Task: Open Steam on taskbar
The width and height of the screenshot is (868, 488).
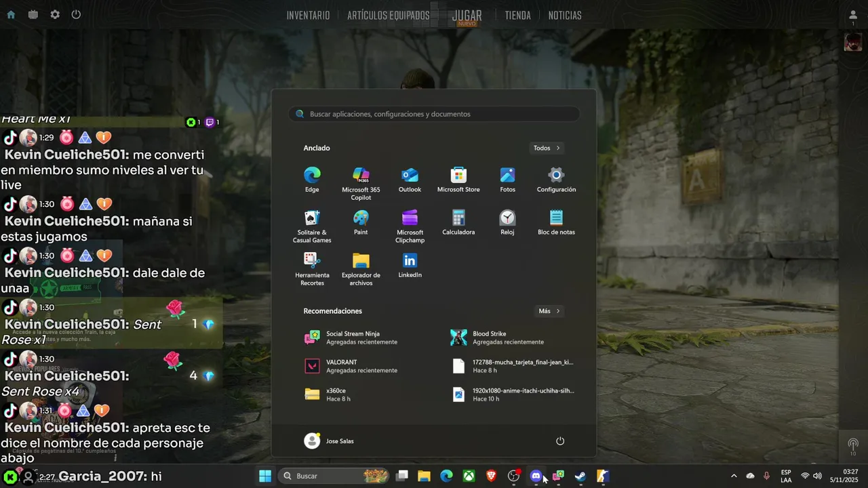Action: pos(580,476)
